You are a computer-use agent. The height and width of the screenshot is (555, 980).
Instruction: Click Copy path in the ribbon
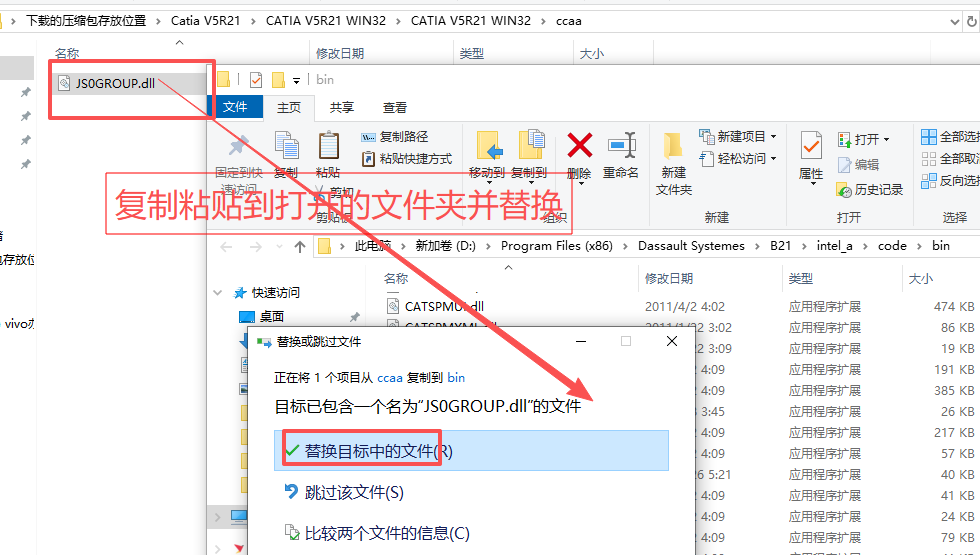[x=396, y=136]
